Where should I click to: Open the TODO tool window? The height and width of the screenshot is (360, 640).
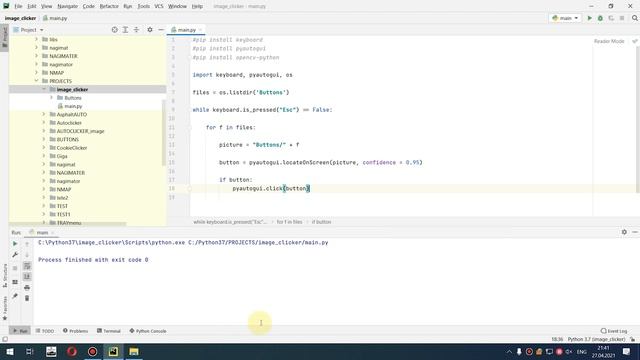click(45, 331)
